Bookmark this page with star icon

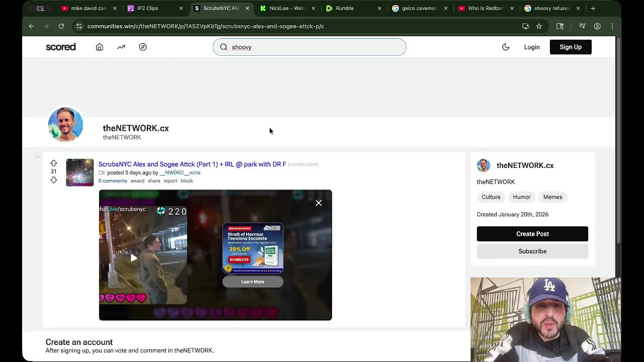[539, 26]
